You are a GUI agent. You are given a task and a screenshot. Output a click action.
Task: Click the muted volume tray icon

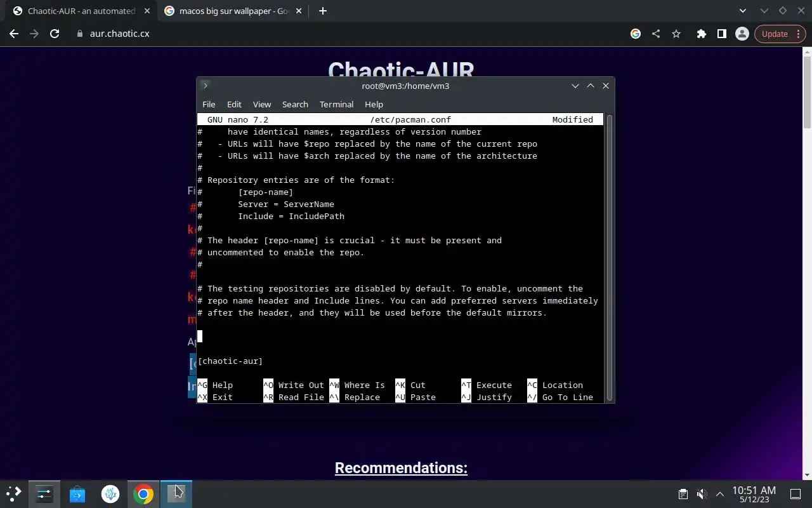(702, 494)
